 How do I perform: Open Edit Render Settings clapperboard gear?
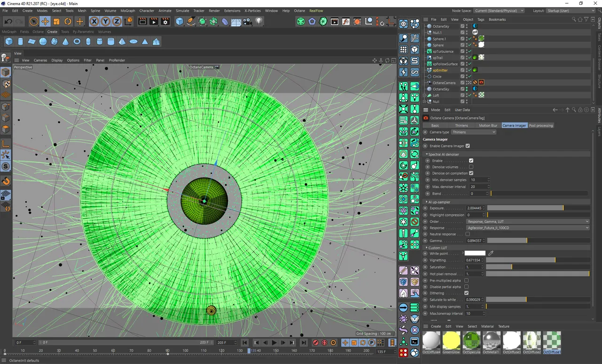(165, 21)
